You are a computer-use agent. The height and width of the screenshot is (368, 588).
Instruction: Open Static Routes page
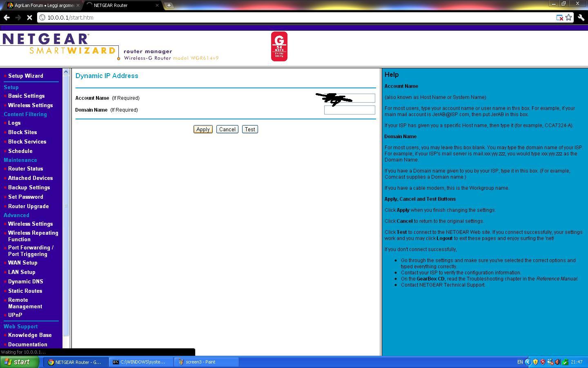[25, 291]
